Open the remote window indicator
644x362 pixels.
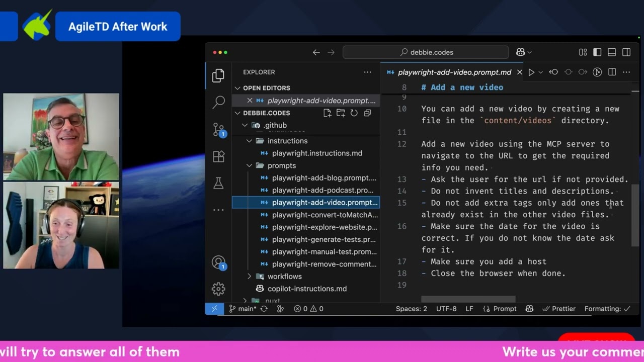(214, 309)
